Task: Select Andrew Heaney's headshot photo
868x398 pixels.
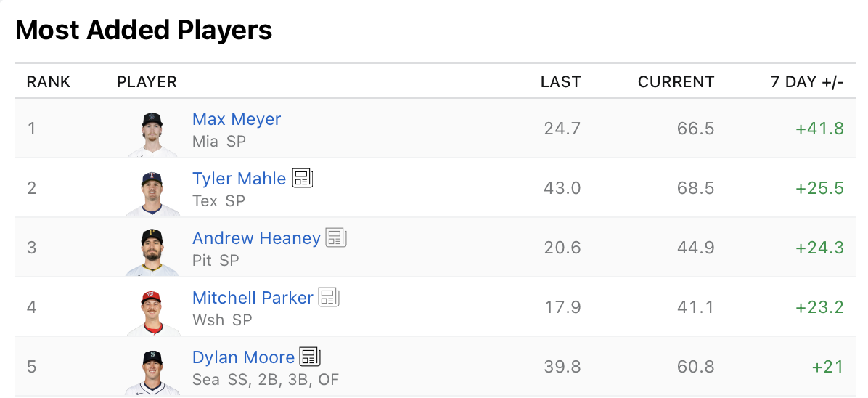Action: tap(152, 253)
